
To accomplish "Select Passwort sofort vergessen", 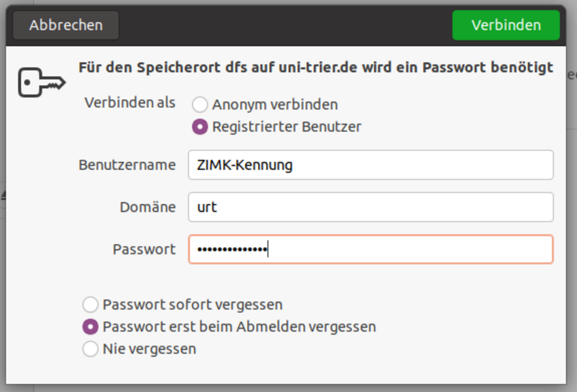I will [x=90, y=304].
